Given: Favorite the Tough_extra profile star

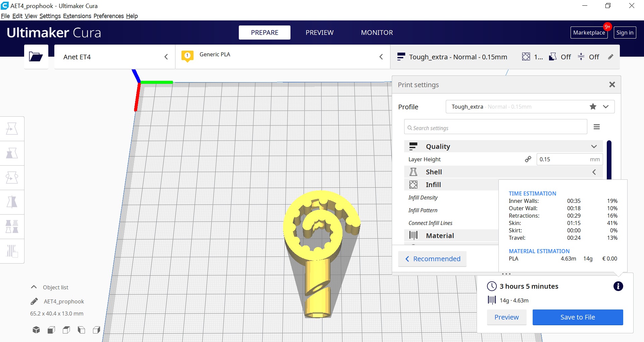Looking at the screenshot, I should 593,107.
